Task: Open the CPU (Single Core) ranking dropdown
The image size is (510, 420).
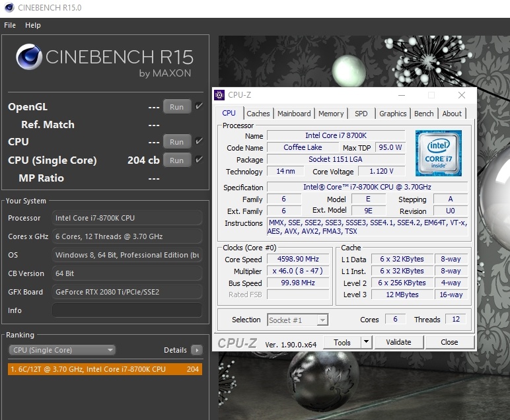Action: tap(62, 350)
